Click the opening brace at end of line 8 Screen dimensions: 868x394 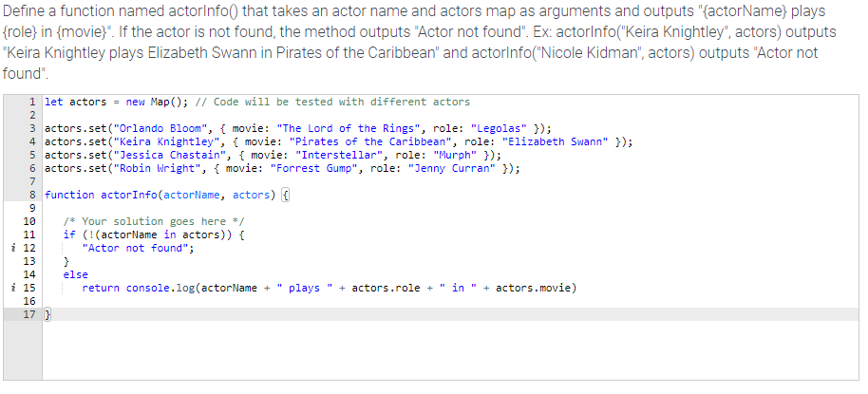pos(285,195)
